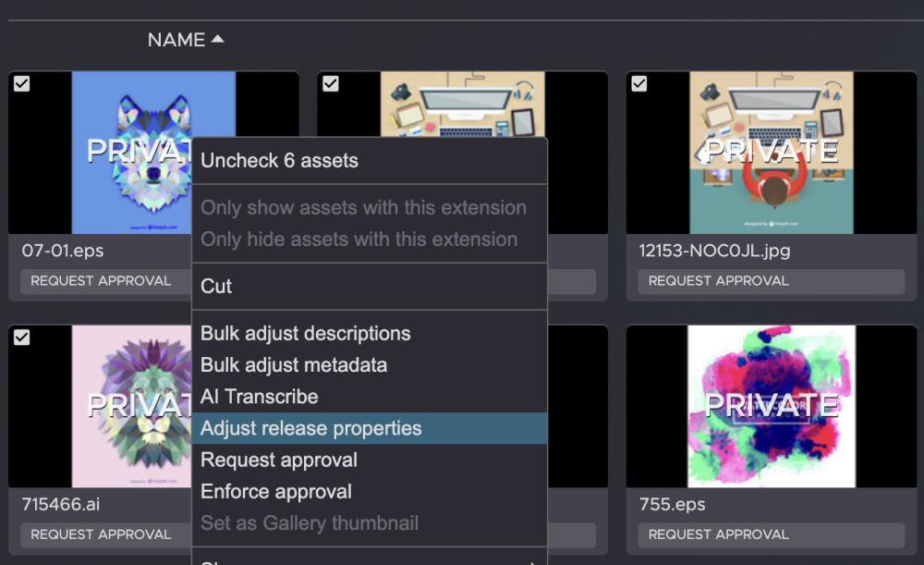Click the NAME column header label
The image size is (924, 565).
176,40
